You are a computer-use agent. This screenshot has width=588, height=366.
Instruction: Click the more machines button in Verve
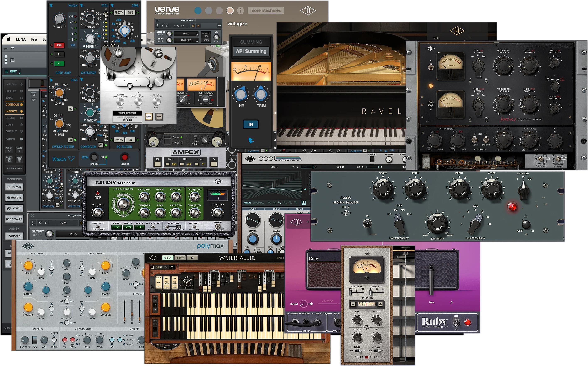click(265, 10)
